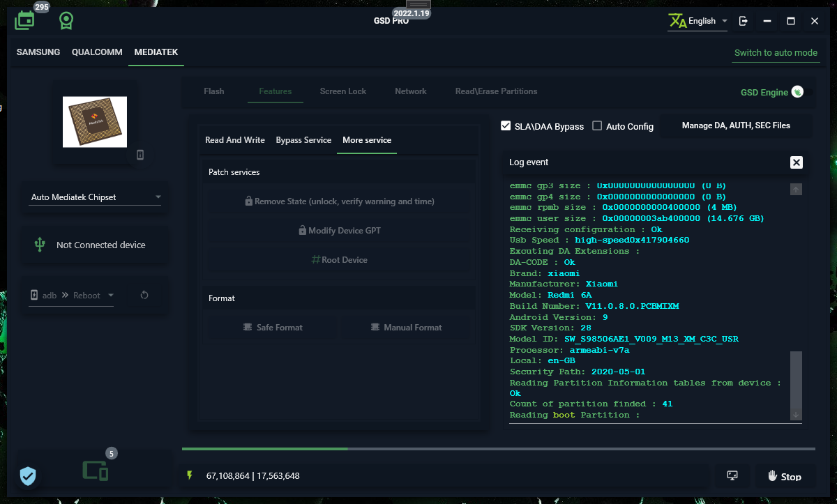Click the Count of partition finded line
Image resolution: width=837 pixels, height=504 pixels.
(x=591, y=404)
